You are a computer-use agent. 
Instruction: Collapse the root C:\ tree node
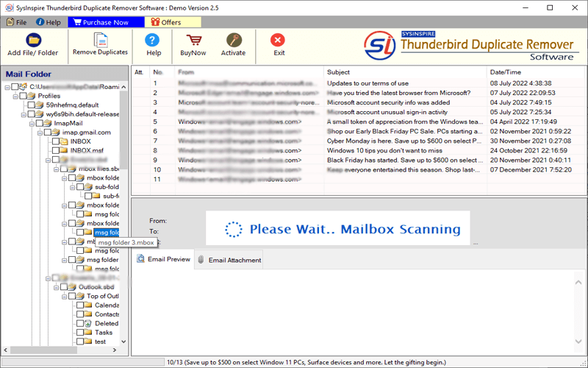[7, 87]
